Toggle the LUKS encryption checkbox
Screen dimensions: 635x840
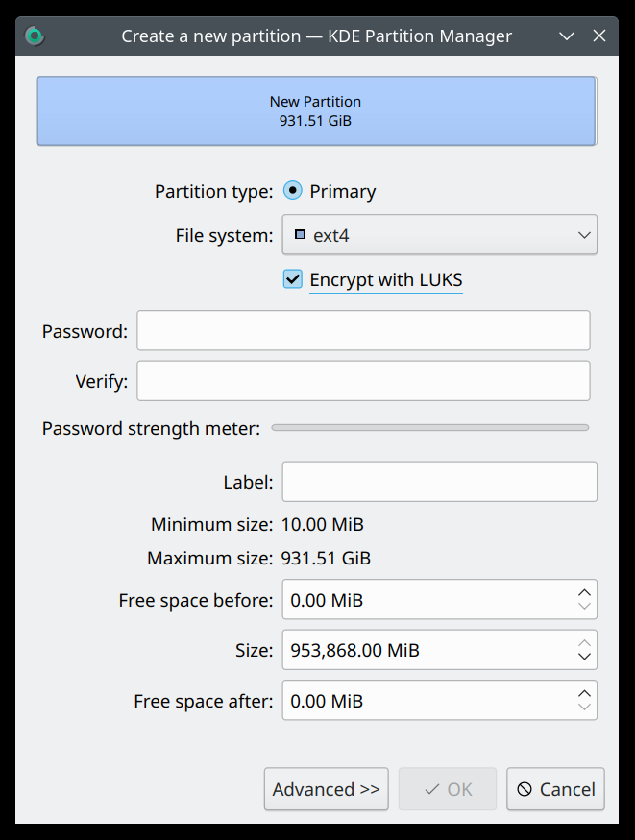pyautogui.click(x=292, y=279)
